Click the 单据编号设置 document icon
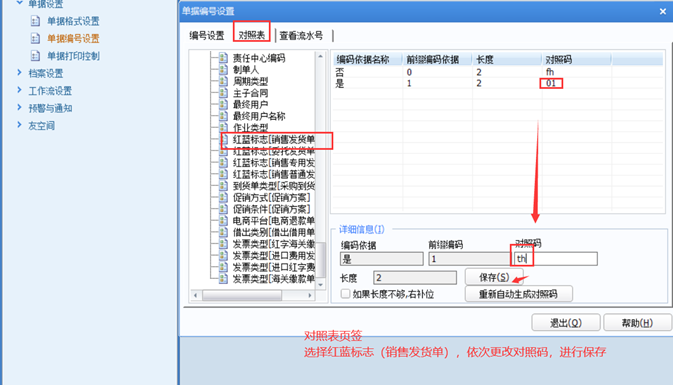673x385 pixels. (x=36, y=39)
